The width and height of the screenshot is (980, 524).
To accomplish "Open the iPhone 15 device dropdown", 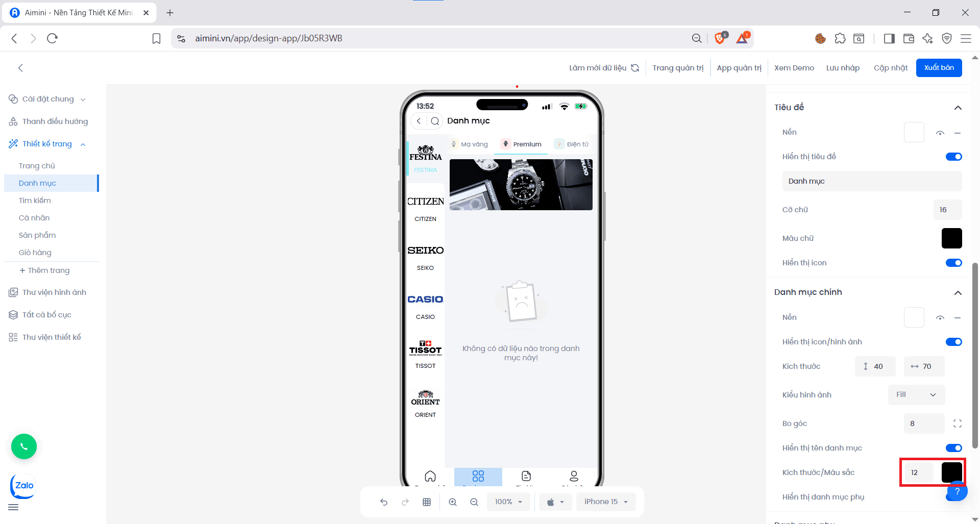I will (606, 502).
